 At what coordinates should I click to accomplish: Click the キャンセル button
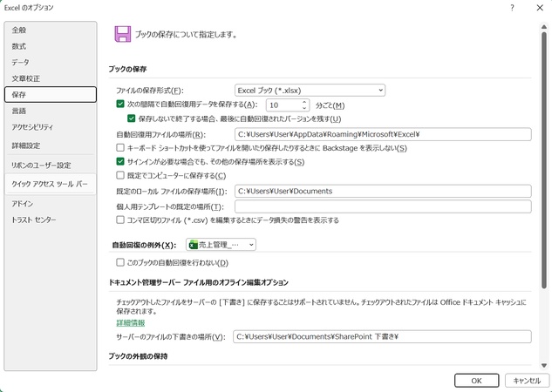527,381
